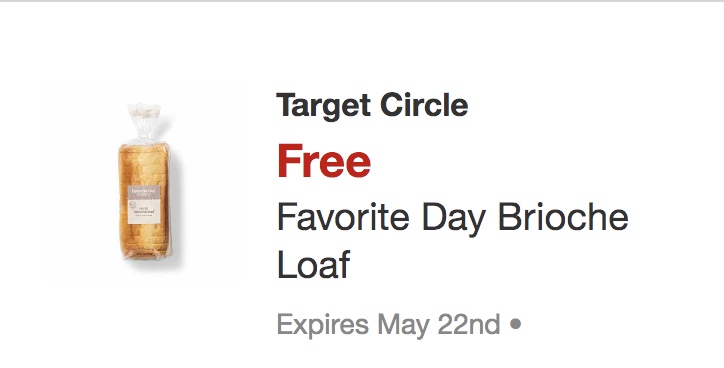Click the word Circle in the heading

pos(424,105)
